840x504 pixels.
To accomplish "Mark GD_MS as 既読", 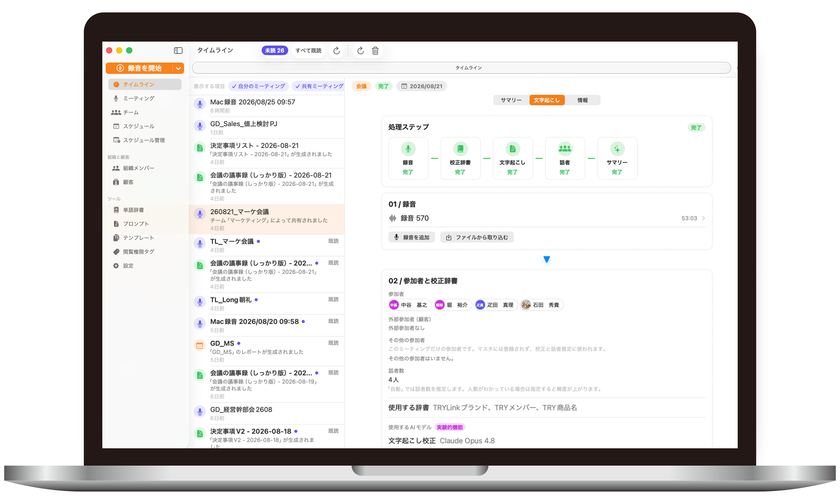I will pyautogui.click(x=333, y=343).
